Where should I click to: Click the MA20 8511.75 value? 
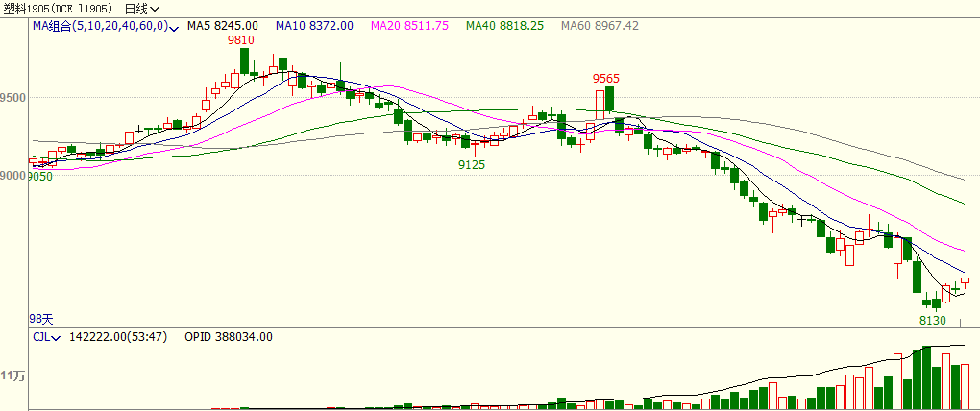[x=409, y=26]
